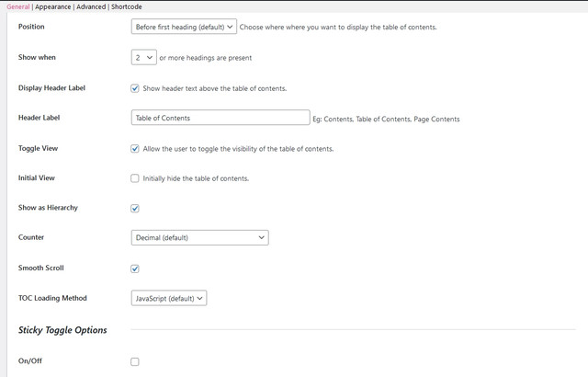This screenshot has height=377, width=588.
Task: Turn off Smooth Scroll checkbox
Action: tap(135, 268)
